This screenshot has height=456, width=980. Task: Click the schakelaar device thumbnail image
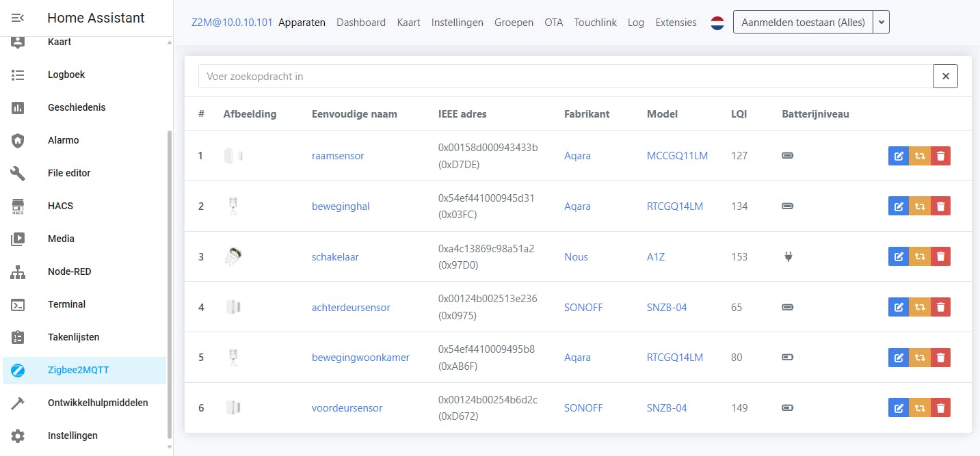click(x=234, y=257)
